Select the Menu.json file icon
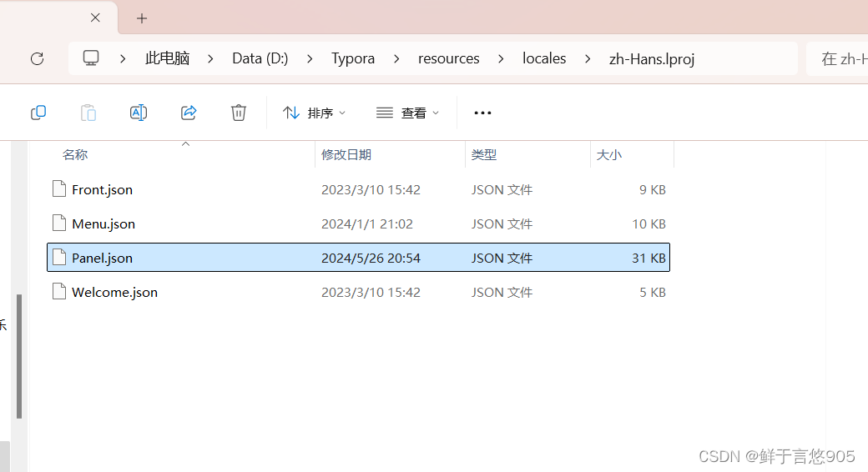This screenshot has height=472, width=868. pyautogui.click(x=59, y=223)
